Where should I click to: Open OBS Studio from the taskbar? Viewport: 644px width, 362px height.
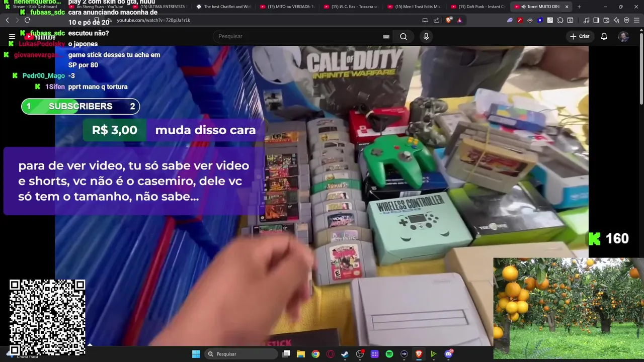360,354
